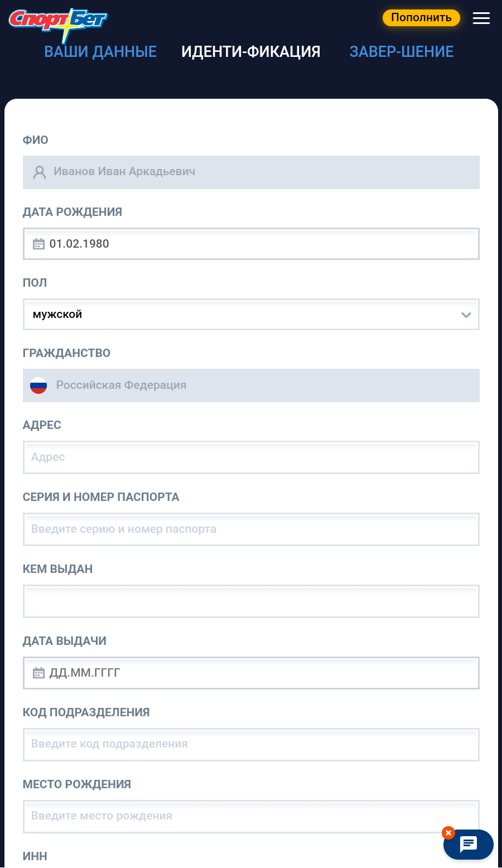
Task: Open the hamburger menu
Action: (481, 18)
